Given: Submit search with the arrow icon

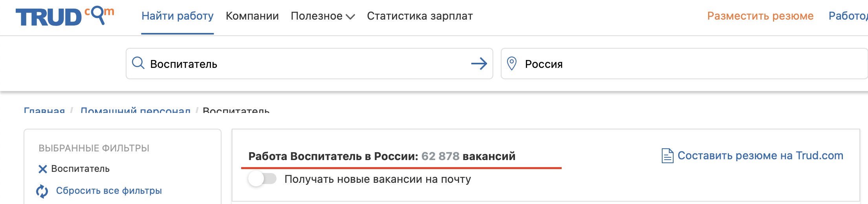Looking at the screenshot, I should [x=479, y=64].
